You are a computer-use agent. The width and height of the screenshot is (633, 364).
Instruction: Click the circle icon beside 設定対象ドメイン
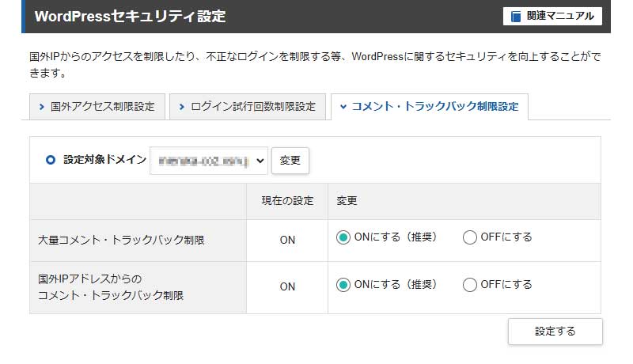coord(51,160)
